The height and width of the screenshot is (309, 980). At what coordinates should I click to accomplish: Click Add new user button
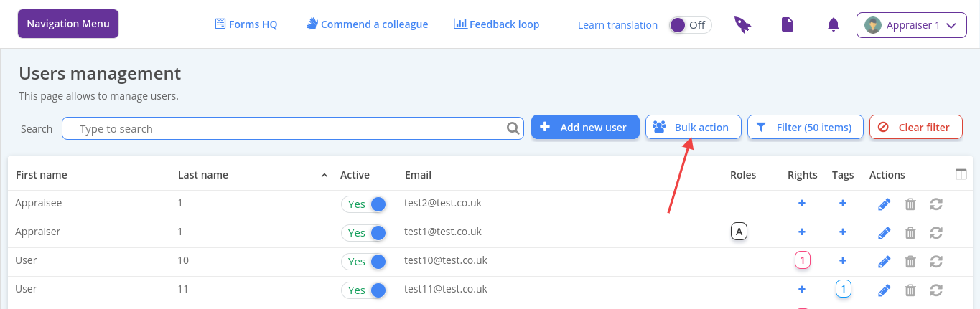point(585,128)
